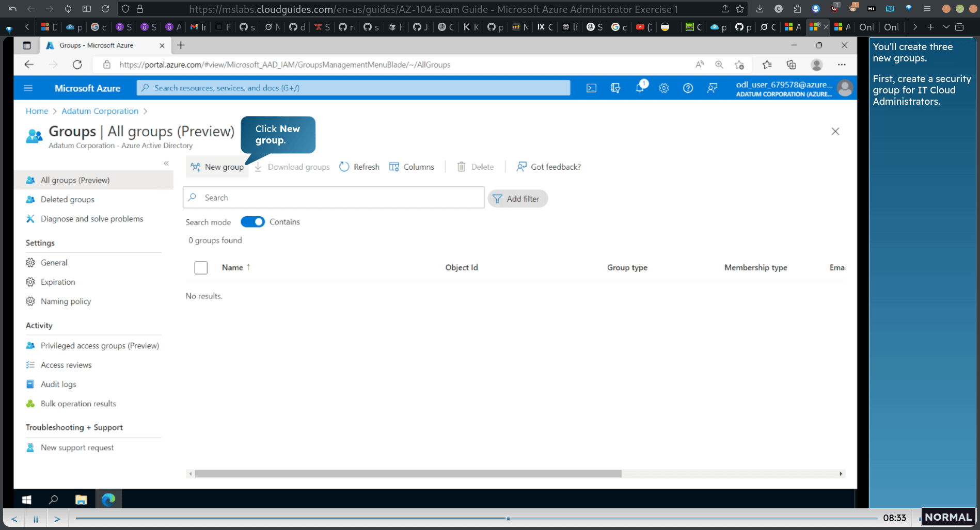Screen dimensions: 980x530
Task: Add this page to Edge favorites
Action: click(x=739, y=65)
